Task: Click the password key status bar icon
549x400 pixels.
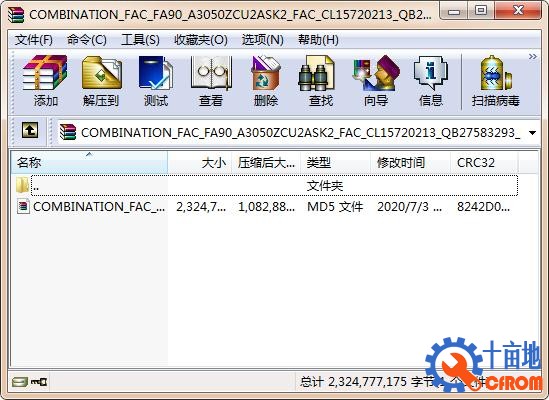Action: 39,381
